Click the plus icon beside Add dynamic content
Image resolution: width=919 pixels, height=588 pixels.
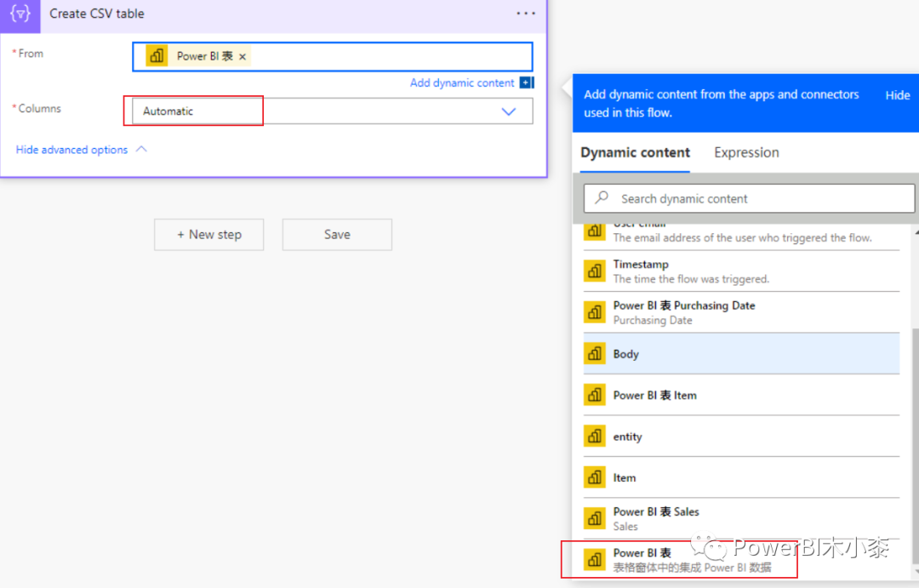click(527, 83)
